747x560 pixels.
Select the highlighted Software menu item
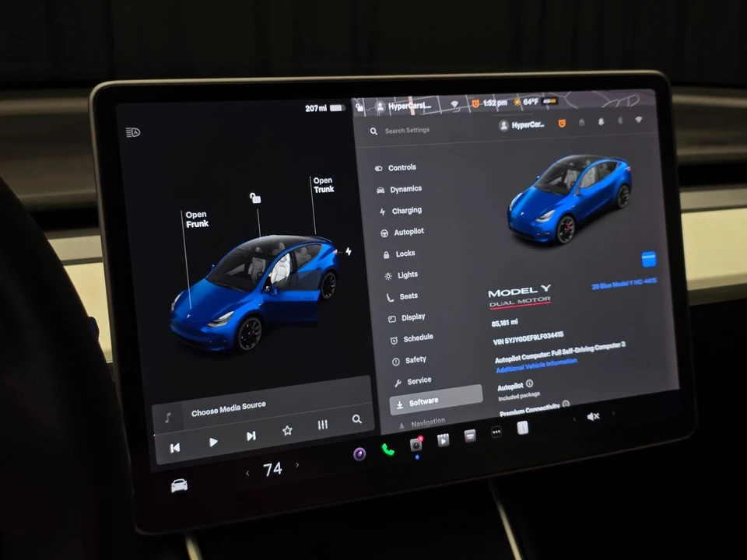(x=436, y=400)
